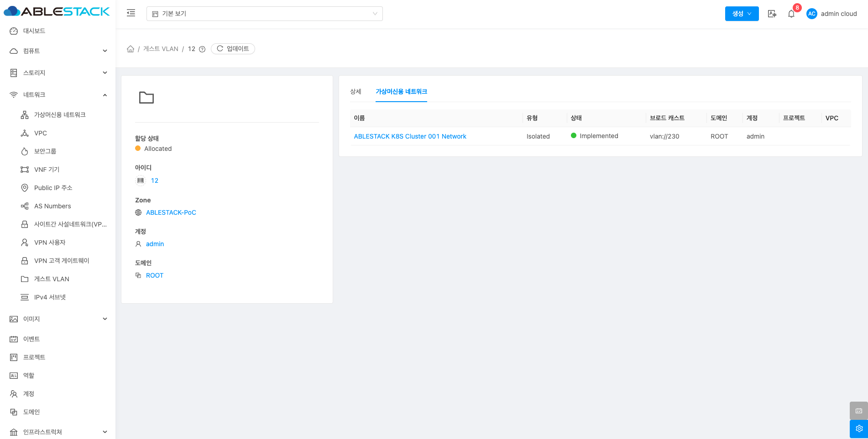Click the home breadcrumb icon
This screenshot has width=868, height=439.
(x=131, y=49)
